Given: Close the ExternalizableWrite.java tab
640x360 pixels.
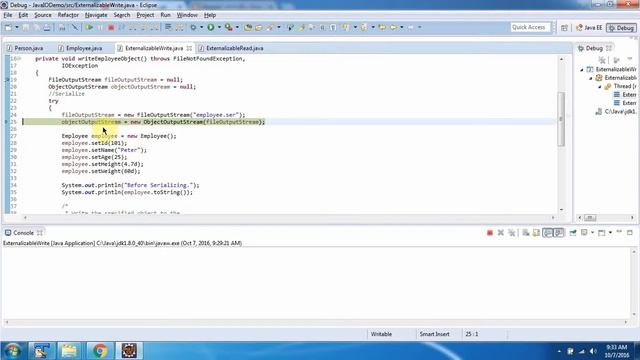Looking at the screenshot, I should [x=189, y=48].
